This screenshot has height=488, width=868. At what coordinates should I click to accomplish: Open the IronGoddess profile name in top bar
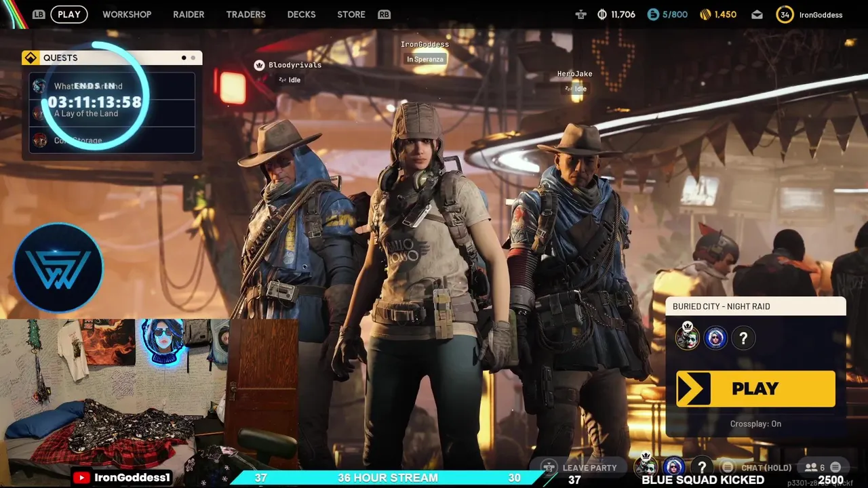[x=821, y=15]
